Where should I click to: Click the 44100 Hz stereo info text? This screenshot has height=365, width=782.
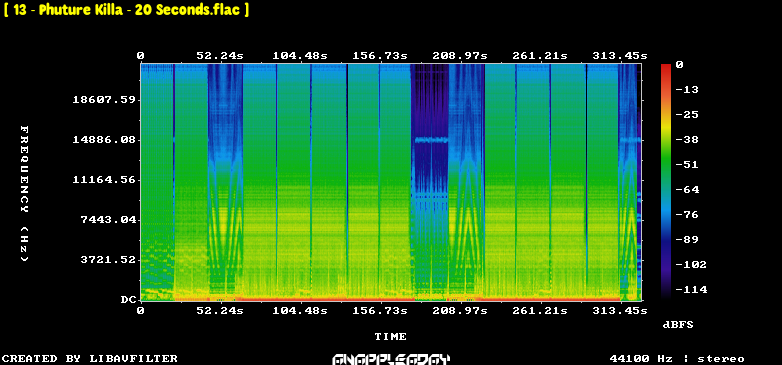coord(677,359)
